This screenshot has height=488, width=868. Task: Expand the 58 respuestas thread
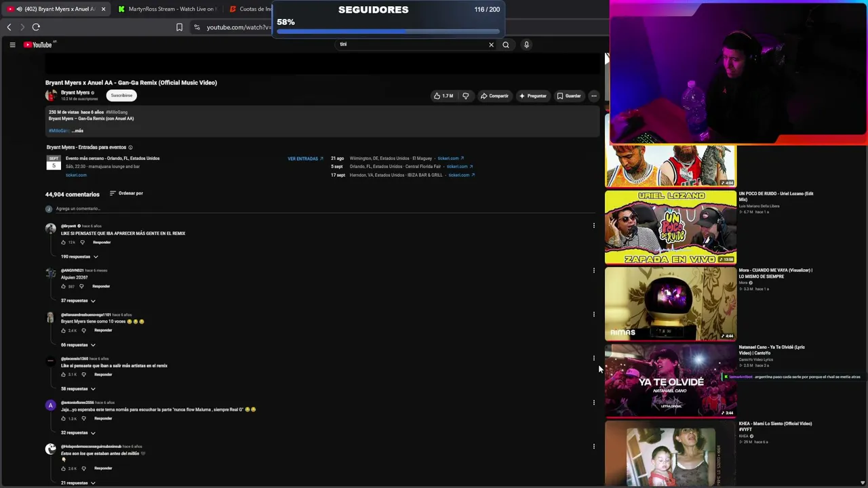click(78, 389)
